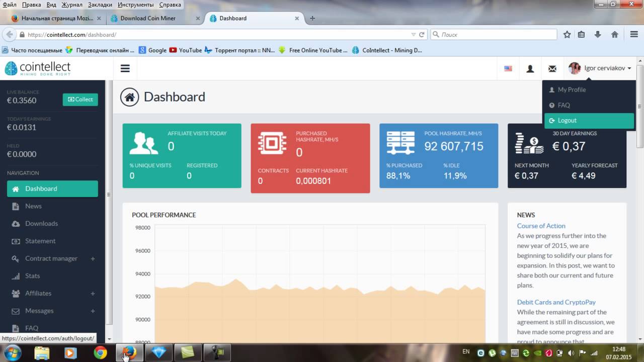
Task: Click the EN language indicator in the tray
Action: (x=466, y=351)
